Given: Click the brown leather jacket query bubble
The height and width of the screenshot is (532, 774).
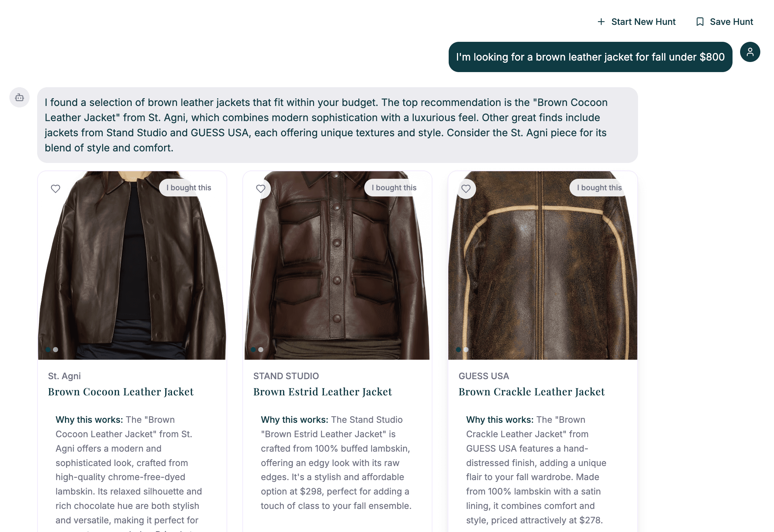Looking at the screenshot, I should [590, 57].
